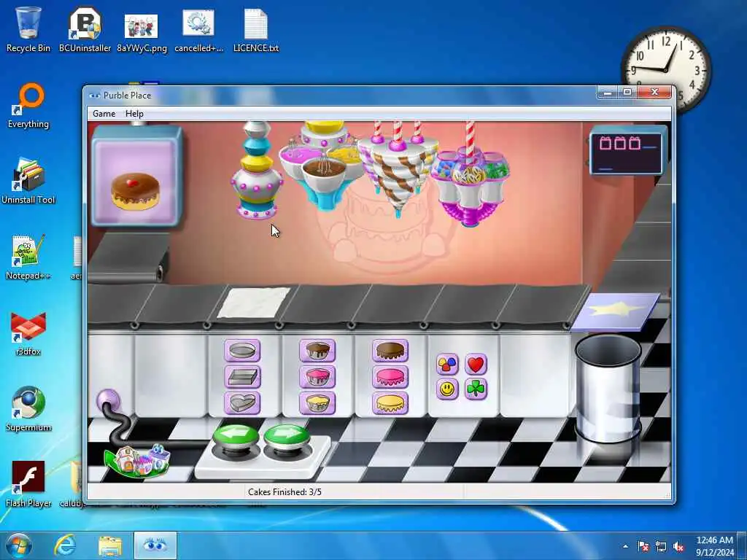Pick the chocolate icing button
Screen dimensions: 747x560
point(390,351)
